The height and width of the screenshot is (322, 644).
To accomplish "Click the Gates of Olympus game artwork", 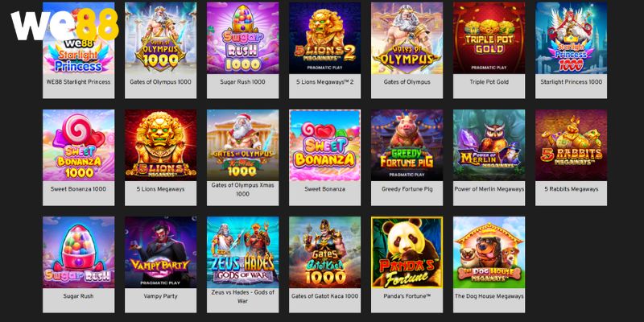I will point(407,38).
